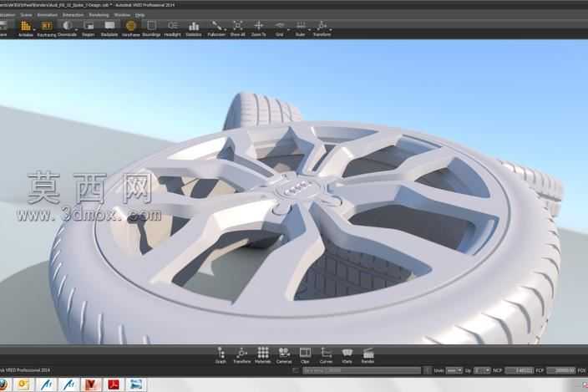
Task: Open the yellow Outlook taskbar icon
Action: tap(23, 384)
